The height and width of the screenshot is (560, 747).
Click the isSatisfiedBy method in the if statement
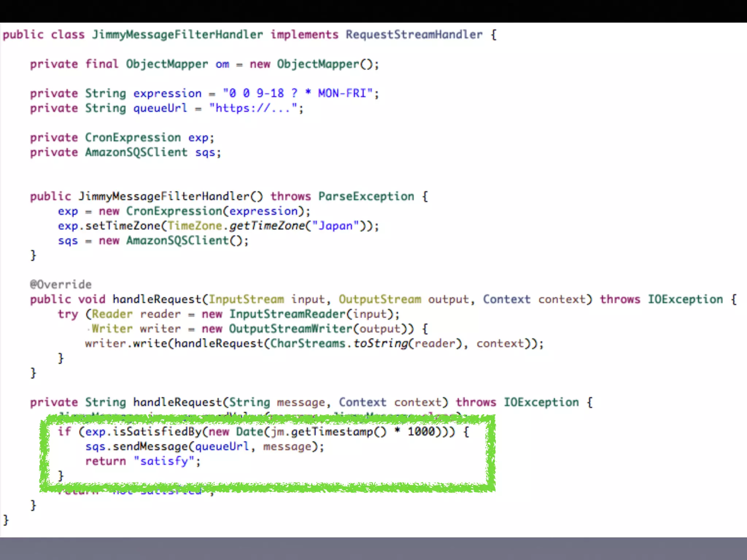tap(157, 432)
